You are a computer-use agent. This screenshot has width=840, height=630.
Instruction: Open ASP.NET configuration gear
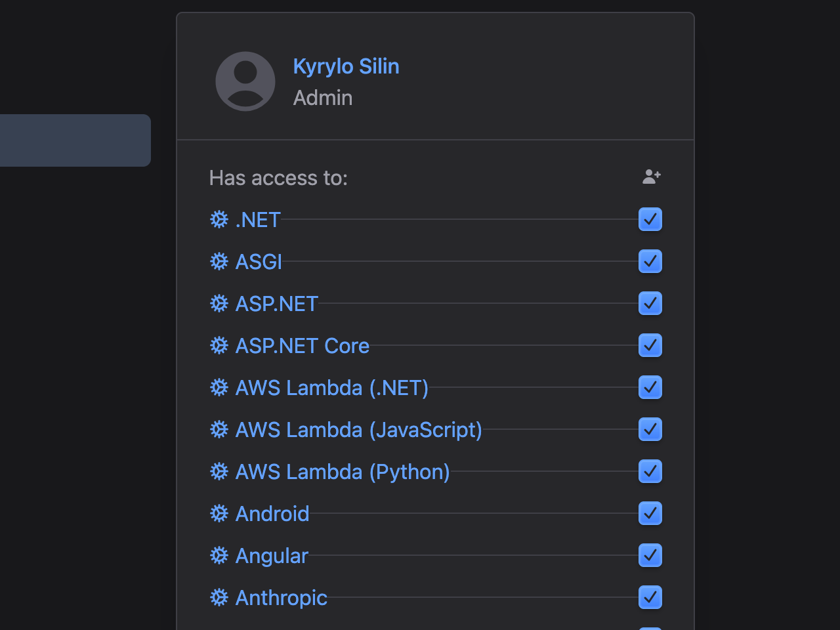pos(219,303)
